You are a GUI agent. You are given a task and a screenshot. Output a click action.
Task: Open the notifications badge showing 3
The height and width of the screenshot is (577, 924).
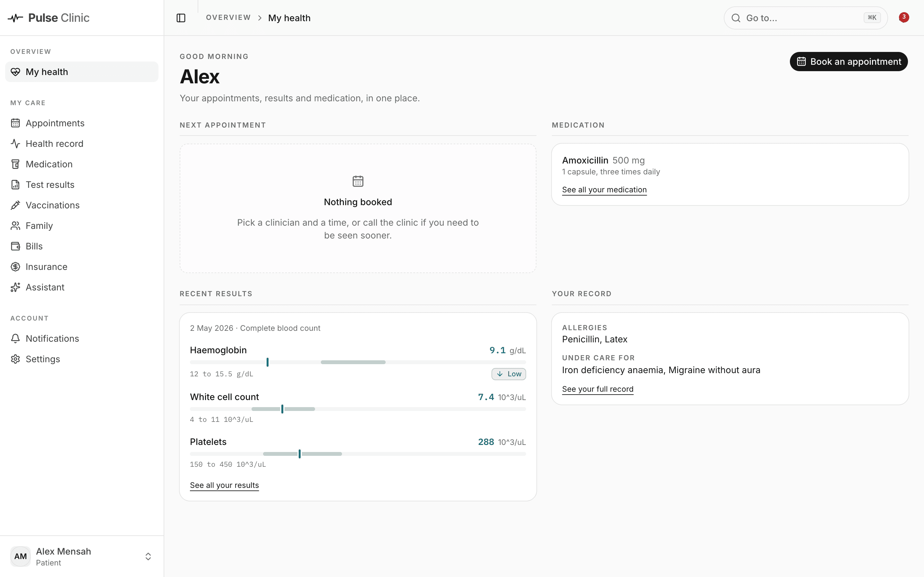pyautogui.click(x=903, y=17)
